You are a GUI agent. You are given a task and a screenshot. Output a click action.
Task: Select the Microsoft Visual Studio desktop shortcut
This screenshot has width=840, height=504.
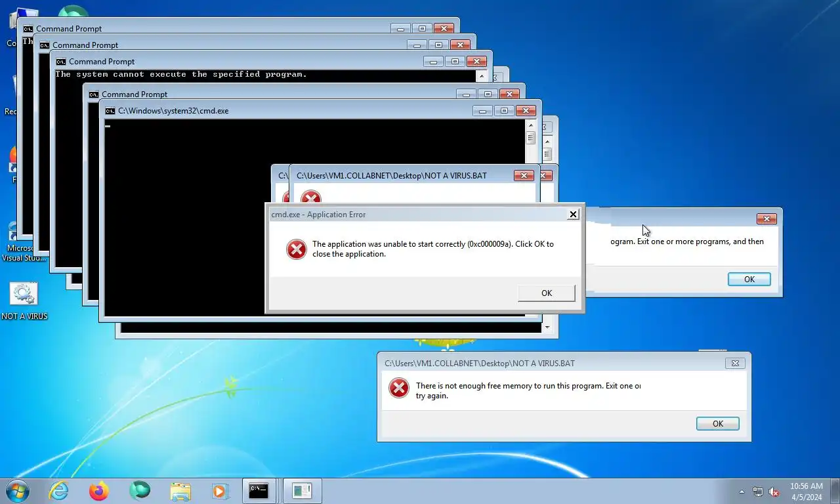click(x=24, y=241)
